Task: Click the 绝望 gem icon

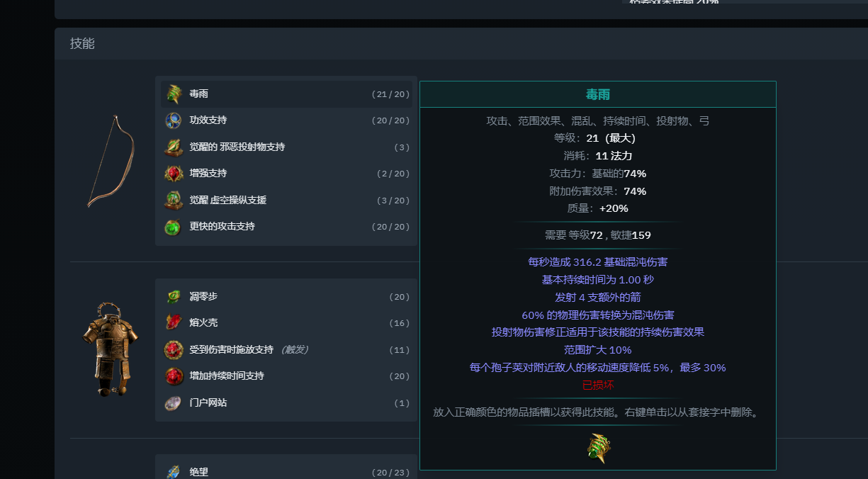Action: [172, 471]
